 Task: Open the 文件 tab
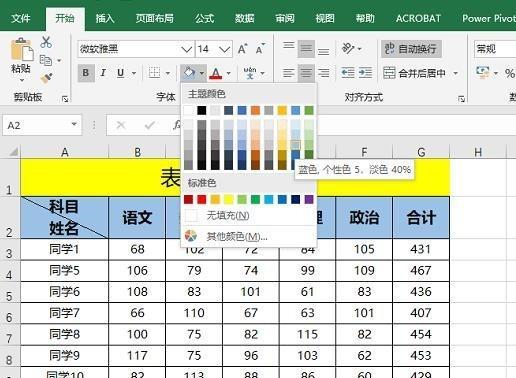coord(21,18)
